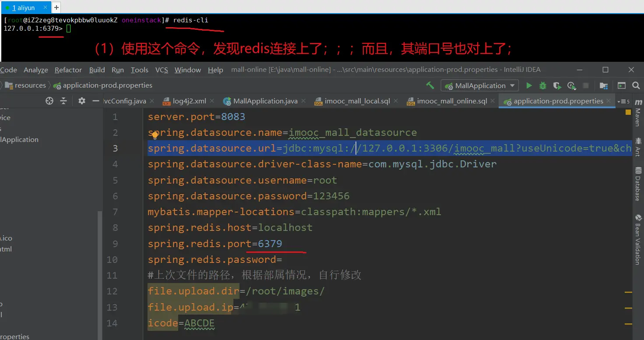Show hidden editor tabs list
This screenshot has width=644, height=340.
tap(623, 101)
